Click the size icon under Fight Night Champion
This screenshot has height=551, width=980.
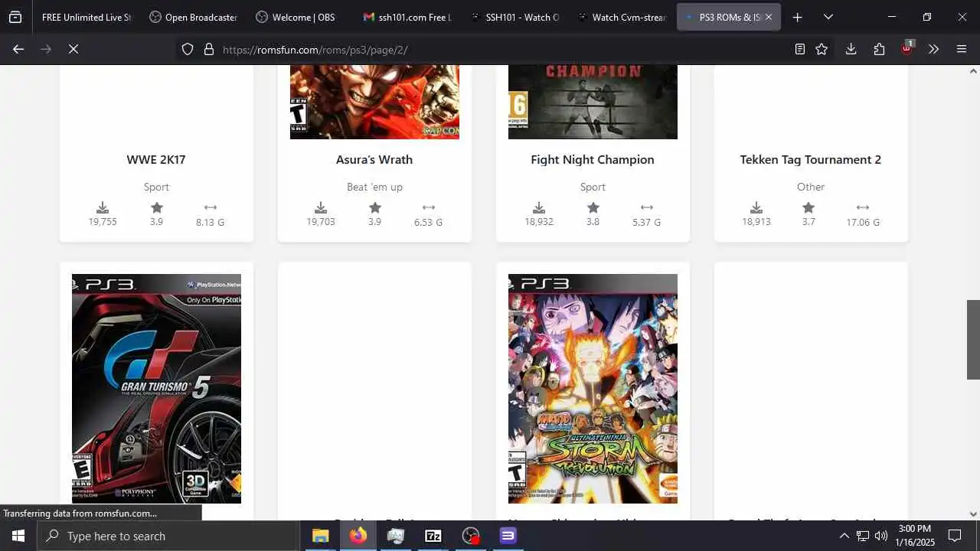click(647, 207)
